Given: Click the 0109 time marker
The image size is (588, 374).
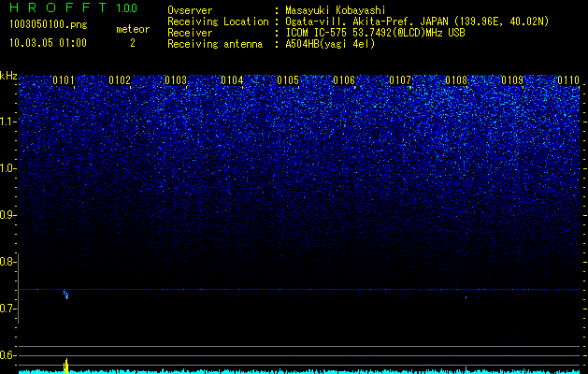Looking at the screenshot, I should (512, 80).
